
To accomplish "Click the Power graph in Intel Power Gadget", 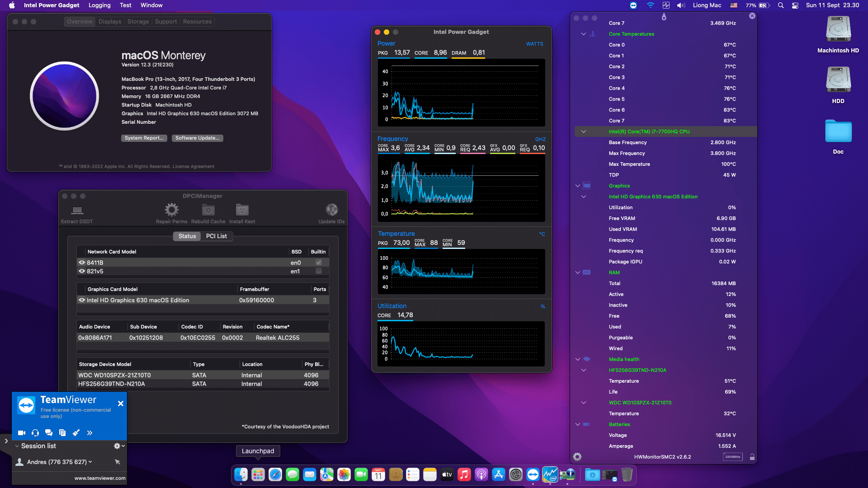I will 461,93.
